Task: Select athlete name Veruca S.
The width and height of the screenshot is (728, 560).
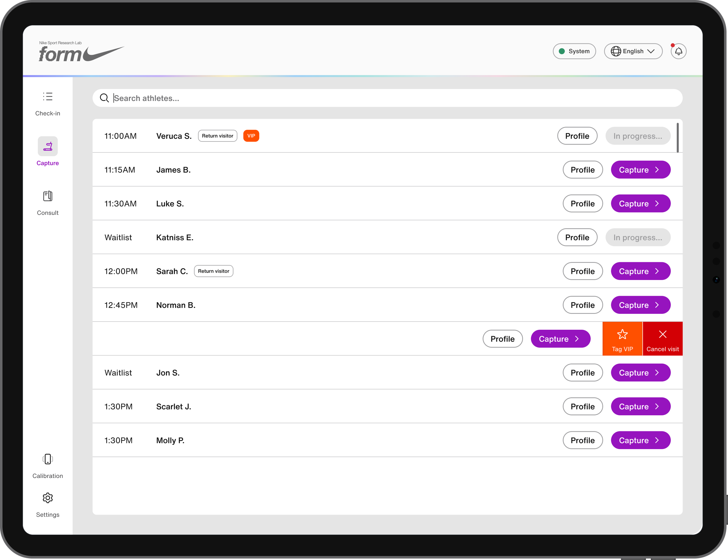Action: (174, 136)
